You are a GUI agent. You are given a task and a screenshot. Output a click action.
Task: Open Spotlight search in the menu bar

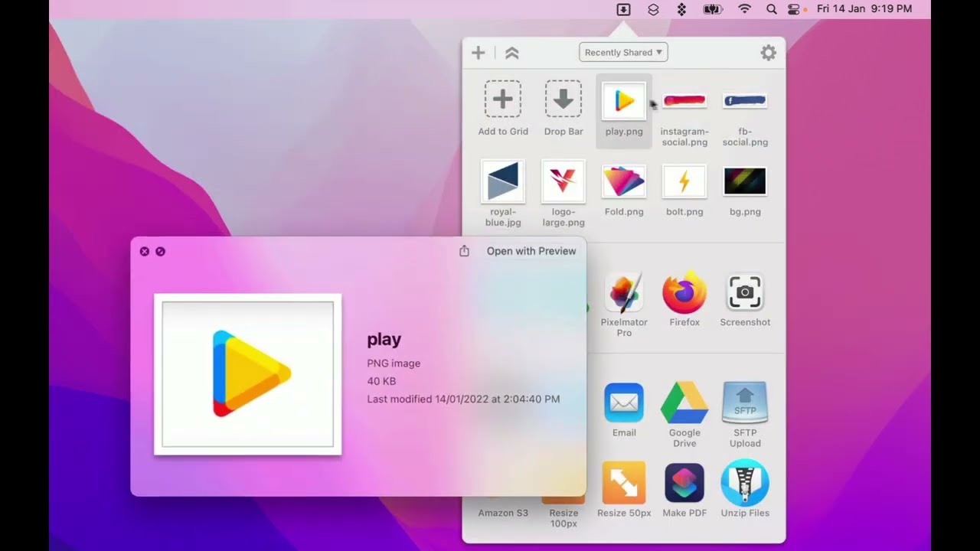[772, 9]
